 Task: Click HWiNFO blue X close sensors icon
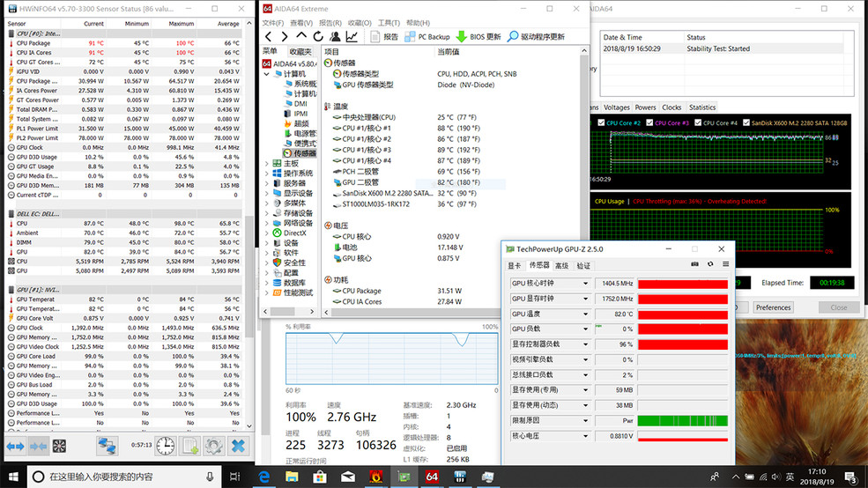point(238,446)
